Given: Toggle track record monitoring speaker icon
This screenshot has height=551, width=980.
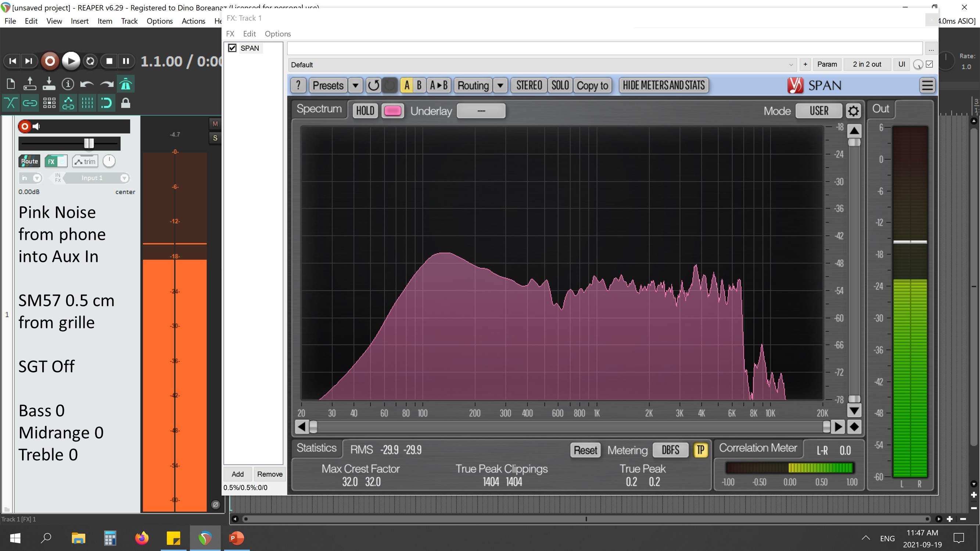Looking at the screenshot, I should pos(36,126).
